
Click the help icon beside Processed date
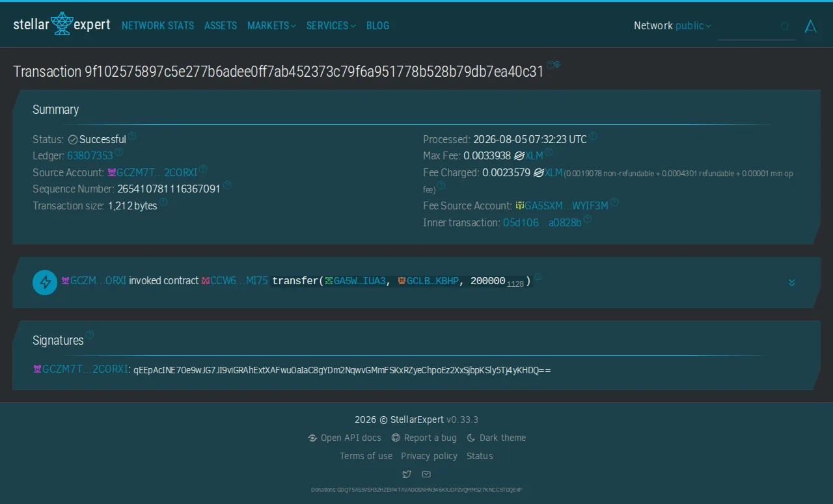click(x=593, y=136)
